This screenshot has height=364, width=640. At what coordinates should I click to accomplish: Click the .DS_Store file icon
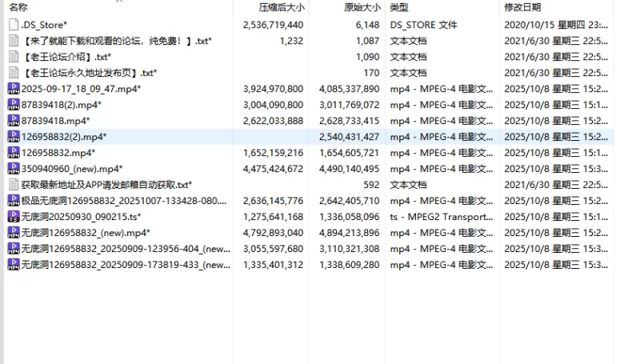[x=13, y=25]
